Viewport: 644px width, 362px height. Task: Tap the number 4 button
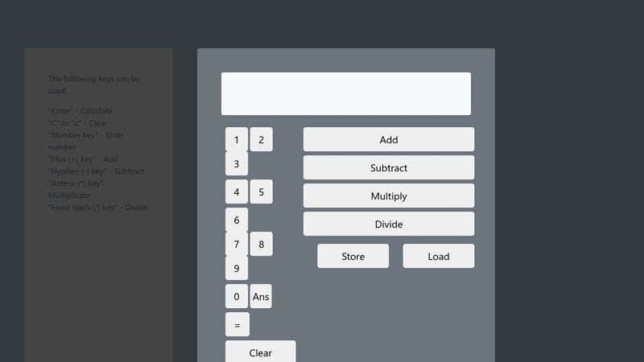[x=236, y=192]
